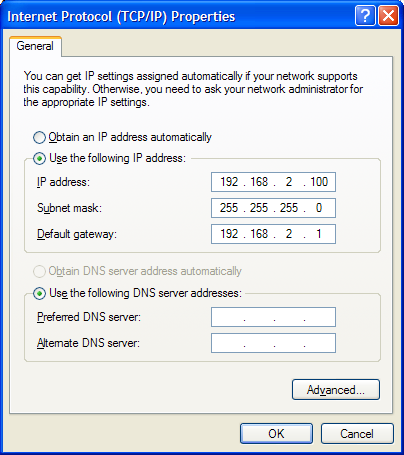Screen dimensions: 404x455
Task: Click the first 255 of Subnet mask
Action: pos(229,208)
